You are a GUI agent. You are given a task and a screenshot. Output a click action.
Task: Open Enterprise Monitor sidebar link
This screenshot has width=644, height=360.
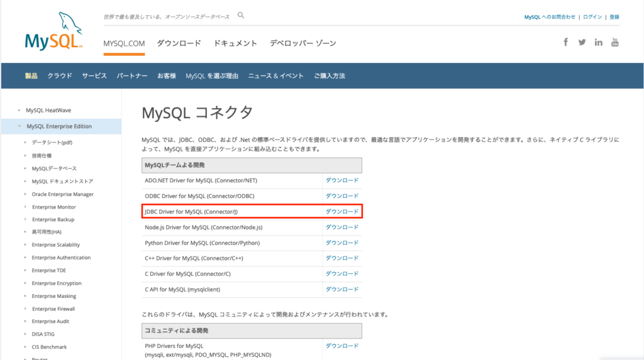click(x=54, y=207)
